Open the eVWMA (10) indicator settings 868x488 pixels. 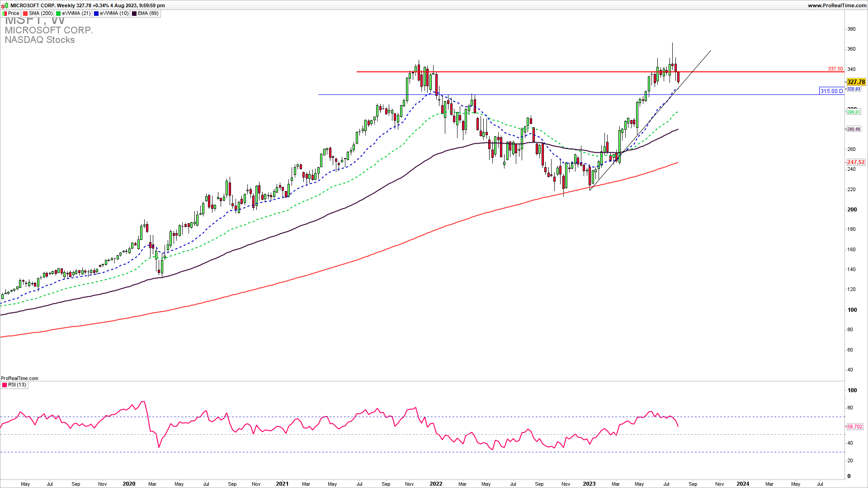tap(112, 14)
